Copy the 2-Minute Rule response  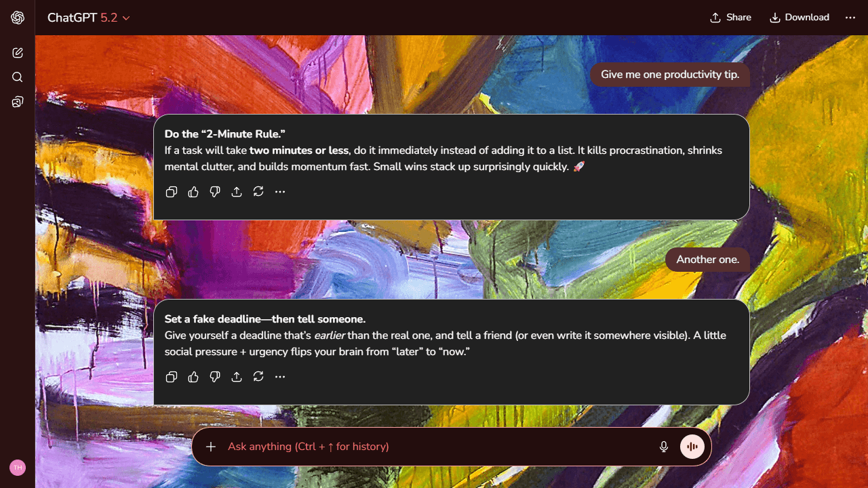coord(171,192)
